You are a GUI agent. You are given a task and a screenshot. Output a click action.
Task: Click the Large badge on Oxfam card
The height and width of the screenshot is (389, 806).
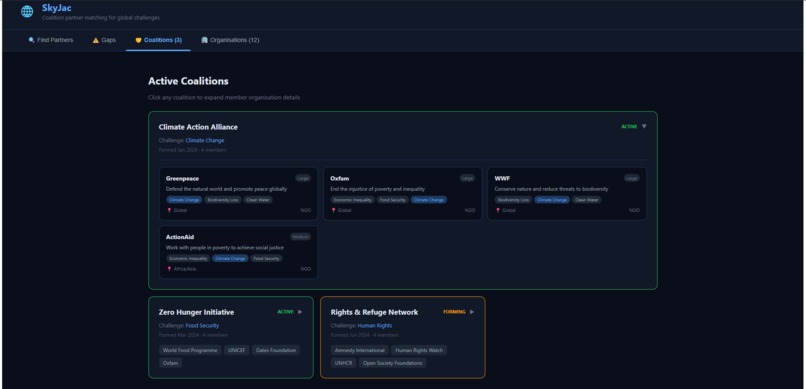tap(467, 178)
